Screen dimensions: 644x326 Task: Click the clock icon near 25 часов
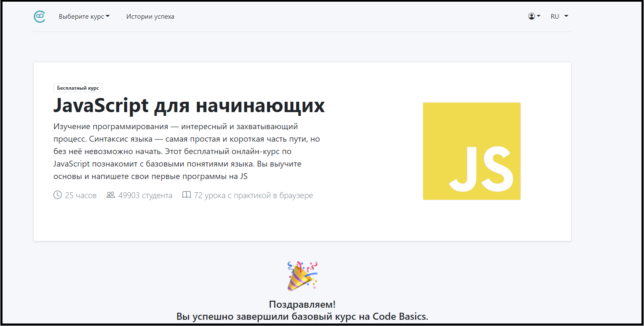(x=58, y=195)
